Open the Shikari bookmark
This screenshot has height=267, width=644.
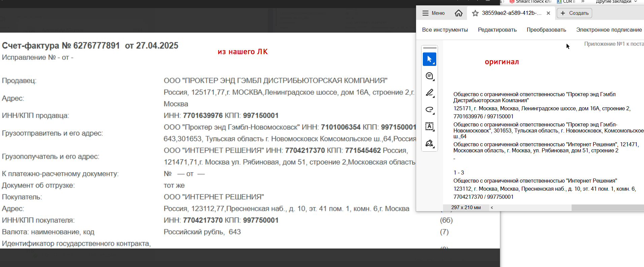pyautogui.click(x=530, y=1)
